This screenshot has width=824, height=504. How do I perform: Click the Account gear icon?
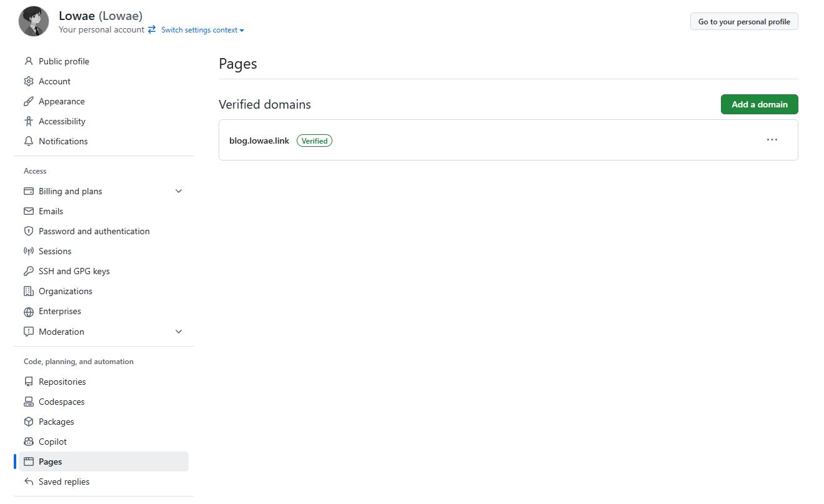(x=29, y=81)
